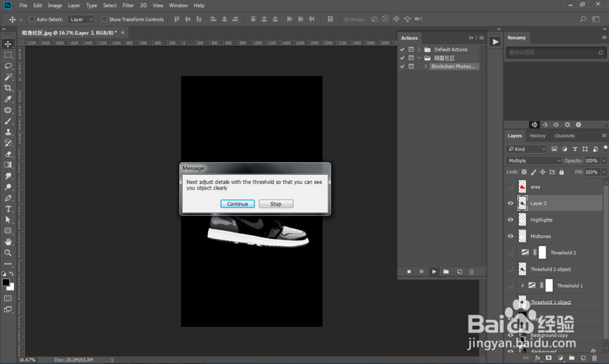
Task: Select the Hand tool
Action: 8,242
